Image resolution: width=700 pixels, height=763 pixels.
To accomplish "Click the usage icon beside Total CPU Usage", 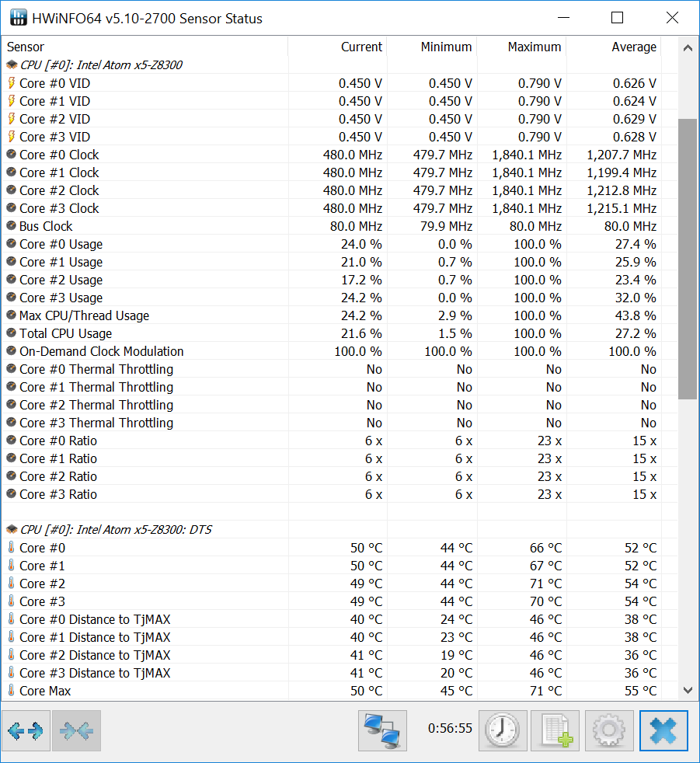I will click(11, 333).
